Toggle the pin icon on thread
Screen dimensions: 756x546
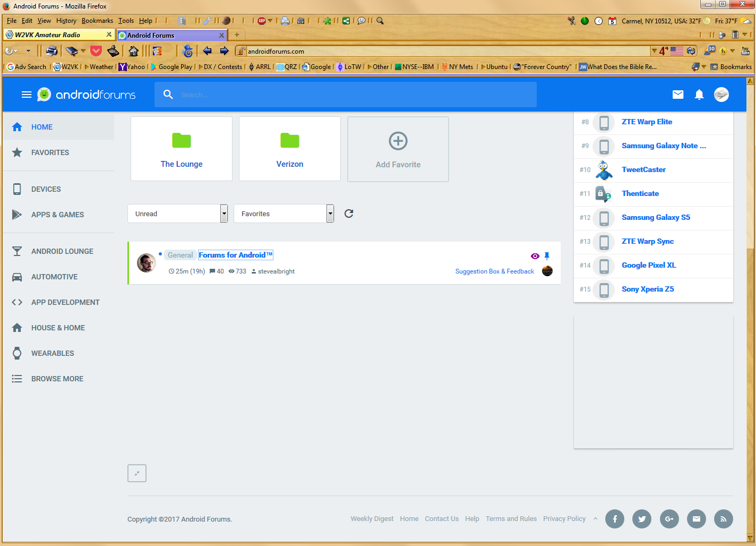(547, 256)
